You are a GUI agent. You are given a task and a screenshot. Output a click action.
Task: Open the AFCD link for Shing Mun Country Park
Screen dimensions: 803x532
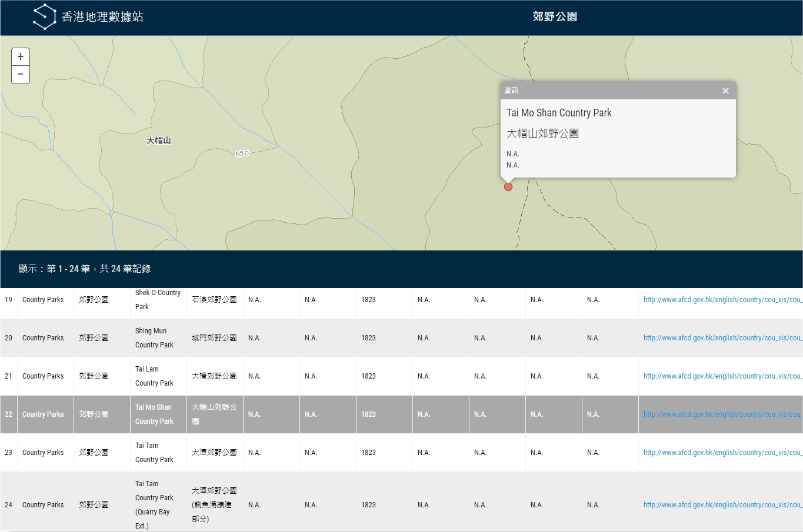pyautogui.click(x=722, y=338)
